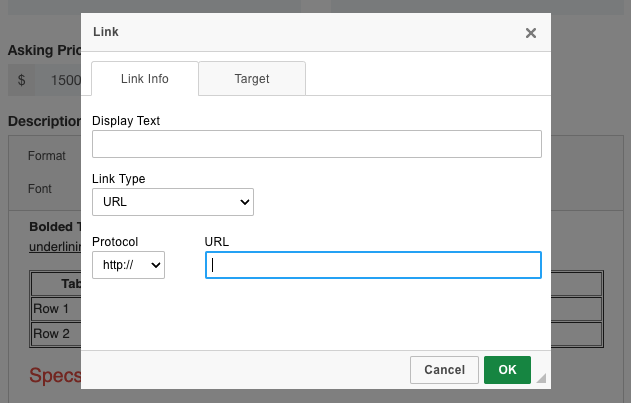Screen dimensions: 631x403
Task: Click the dialog resize handle corner
Action: (x=542, y=378)
